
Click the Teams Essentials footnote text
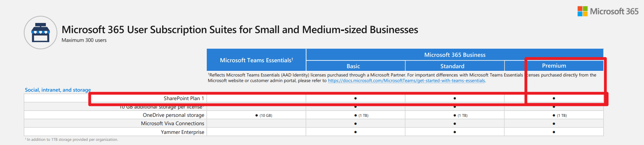(x=402, y=78)
